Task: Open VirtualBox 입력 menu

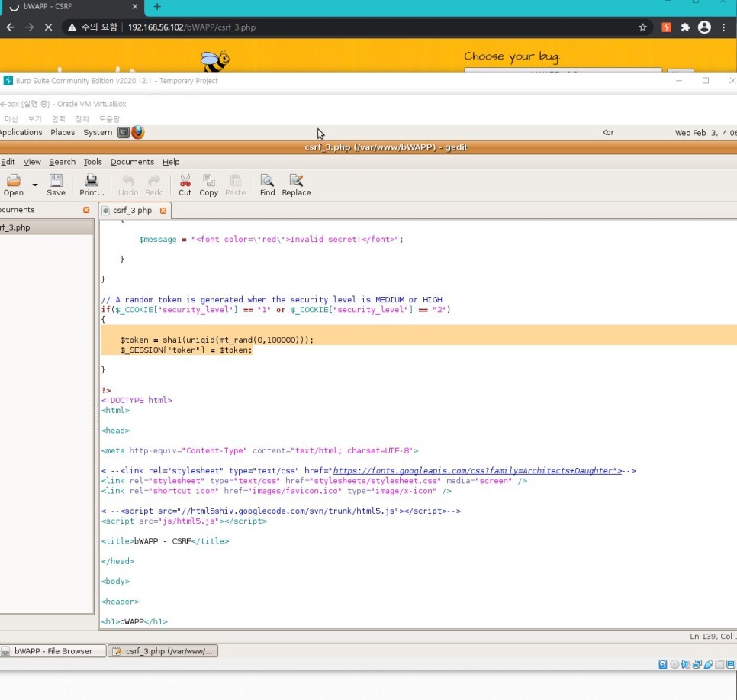Action: (x=58, y=119)
